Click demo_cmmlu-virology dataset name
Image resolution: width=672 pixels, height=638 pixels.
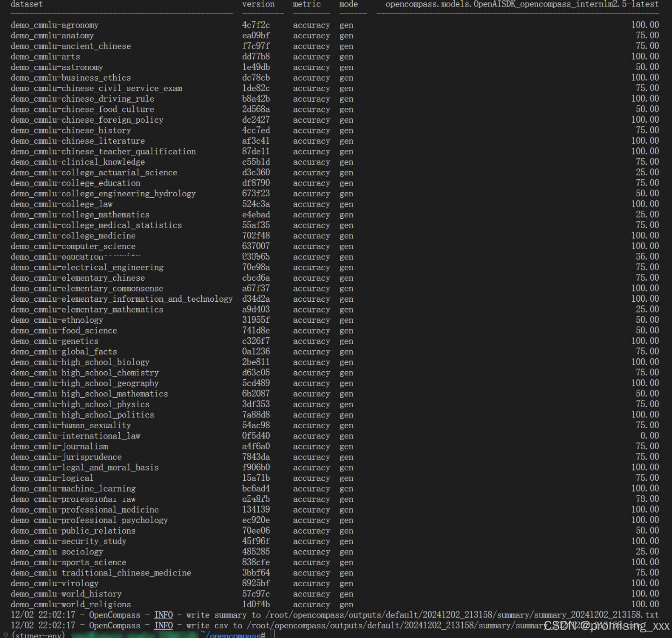coord(55,583)
